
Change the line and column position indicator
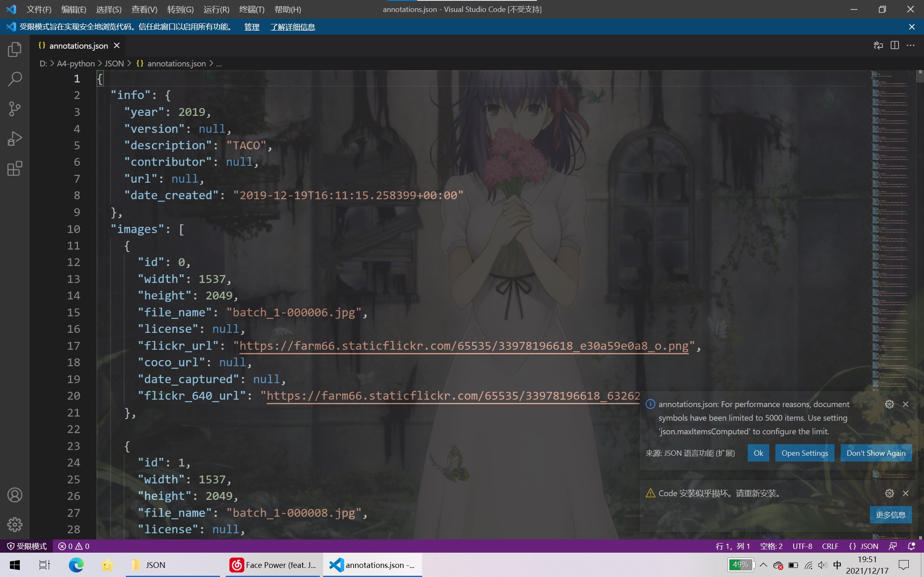coord(733,546)
